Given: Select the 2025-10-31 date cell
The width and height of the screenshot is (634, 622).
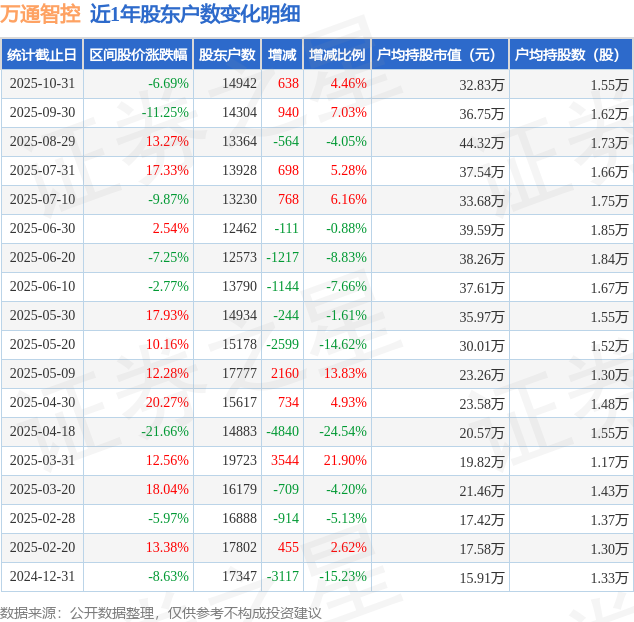Looking at the screenshot, I should [x=42, y=84].
